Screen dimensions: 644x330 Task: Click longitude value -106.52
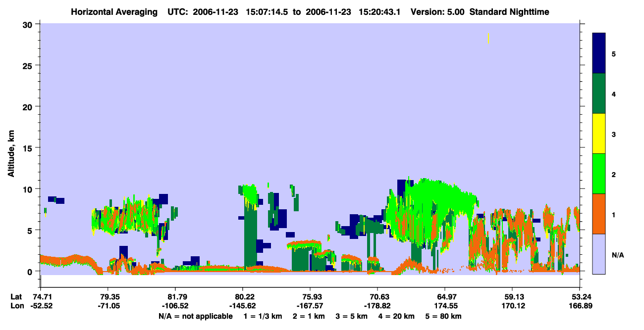[x=175, y=306]
